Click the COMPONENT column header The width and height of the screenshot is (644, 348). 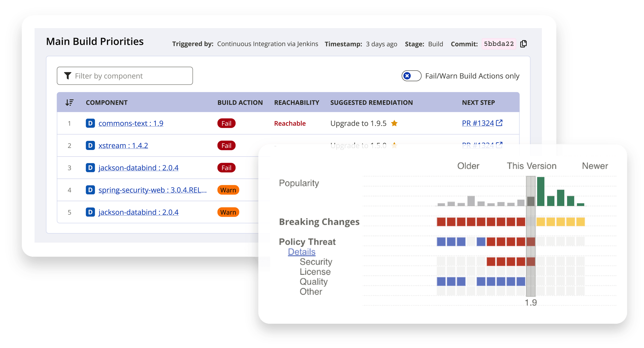[107, 102]
